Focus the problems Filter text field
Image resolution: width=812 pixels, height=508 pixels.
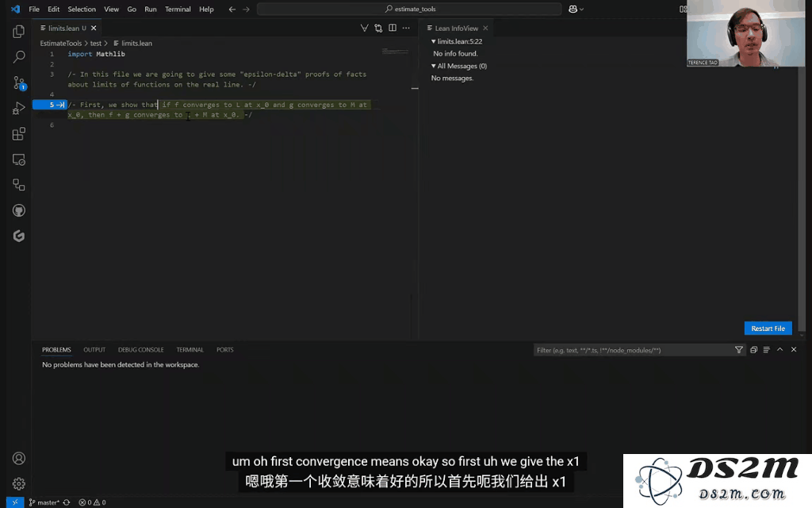(633, 350)
